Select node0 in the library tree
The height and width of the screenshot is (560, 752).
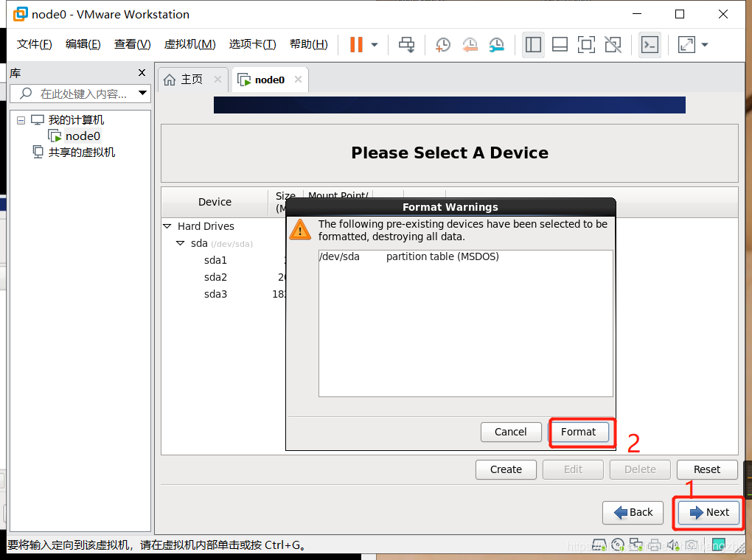pyautogui.click(x=83, y=136)
